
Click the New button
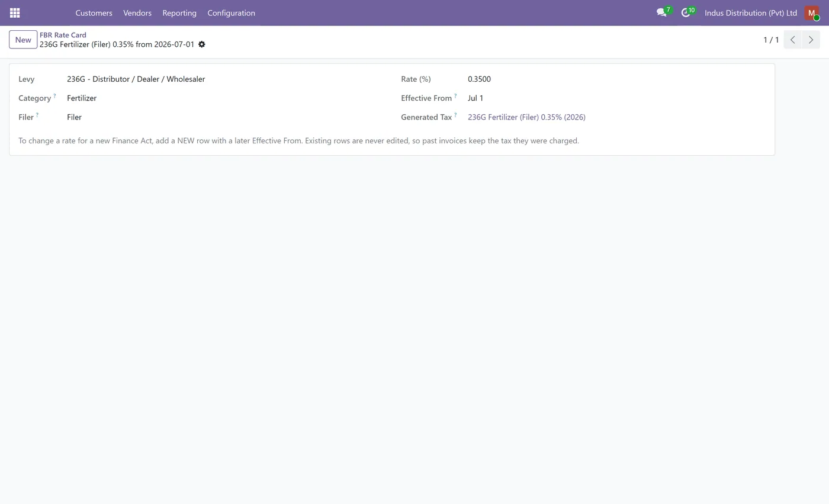click(x=23, y=40)
